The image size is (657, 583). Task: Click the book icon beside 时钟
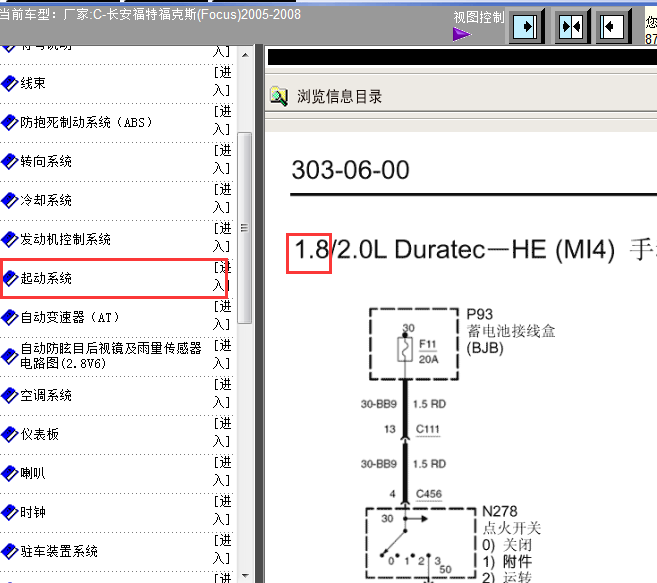[x=9, y=512]
